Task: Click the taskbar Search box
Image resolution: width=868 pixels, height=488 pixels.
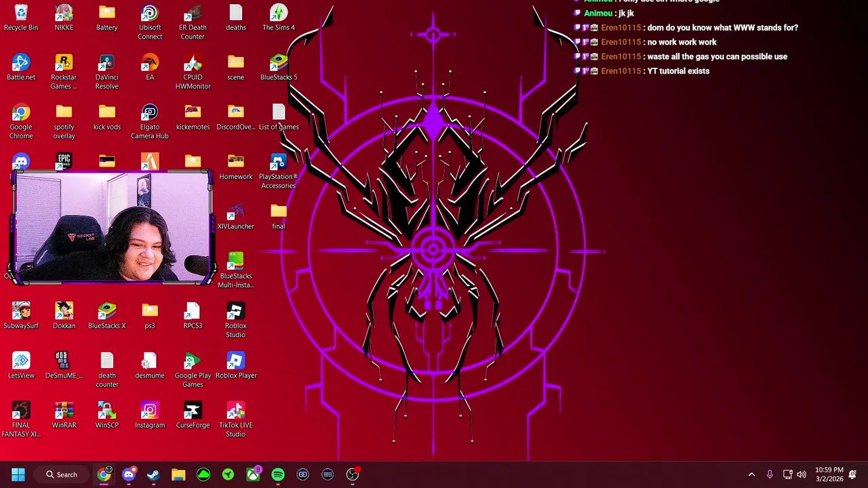Action: [x=62, y=474]
